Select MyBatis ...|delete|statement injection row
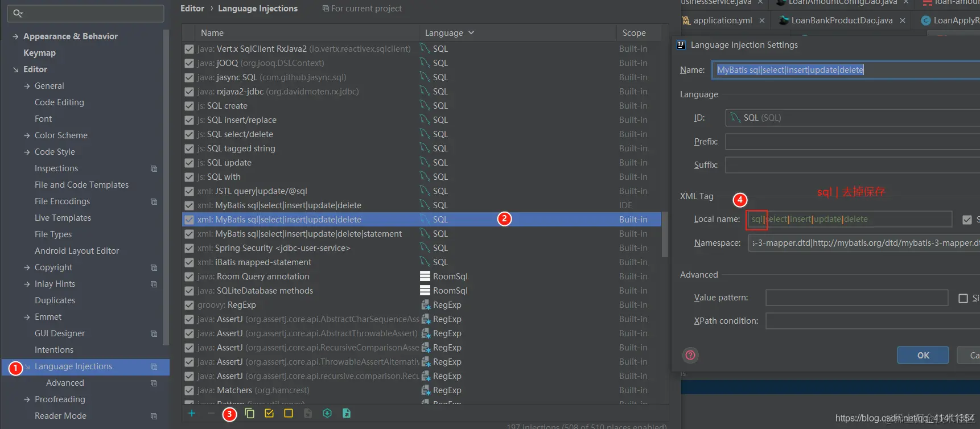Image resolution: width=980 pixels, height=429 pixels. tap(421, 234)
